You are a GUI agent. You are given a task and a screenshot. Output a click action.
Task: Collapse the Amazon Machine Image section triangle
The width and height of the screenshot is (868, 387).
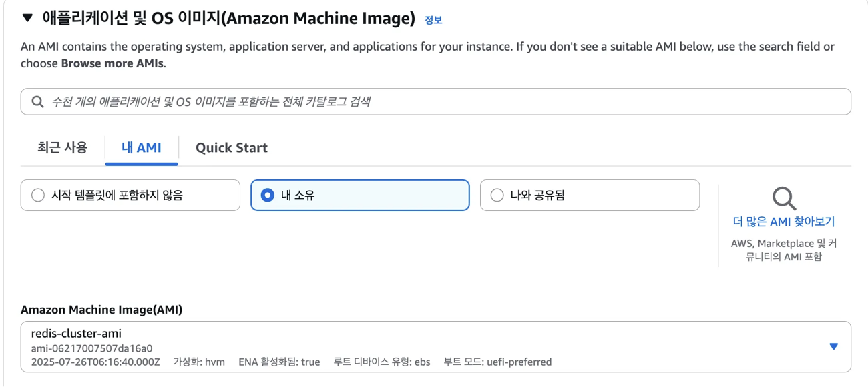coord(27,18)
